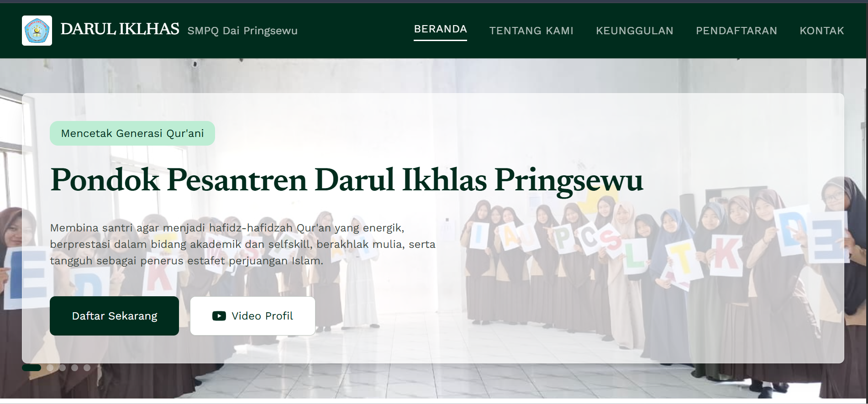
Task: Click the SMPQ Dai Pringsewu subtitle
Action: 242,31
